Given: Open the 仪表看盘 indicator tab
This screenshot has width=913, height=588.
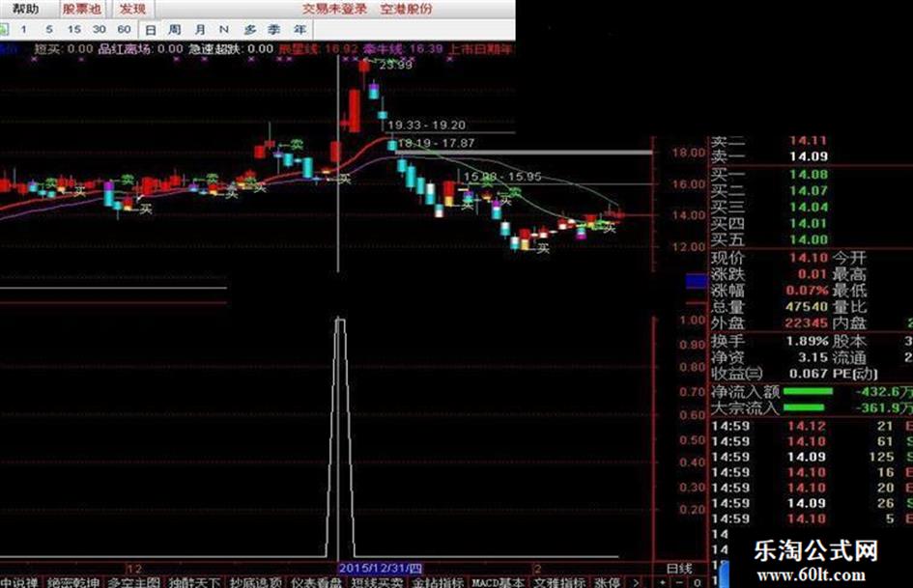Looking at the screenshot, I should click(x=316, y=581).
